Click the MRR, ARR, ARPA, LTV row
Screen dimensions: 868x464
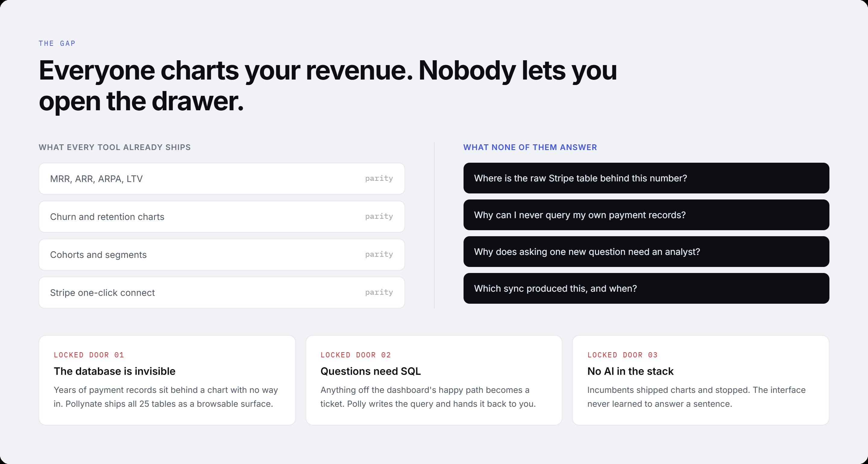tap(222, 179)
